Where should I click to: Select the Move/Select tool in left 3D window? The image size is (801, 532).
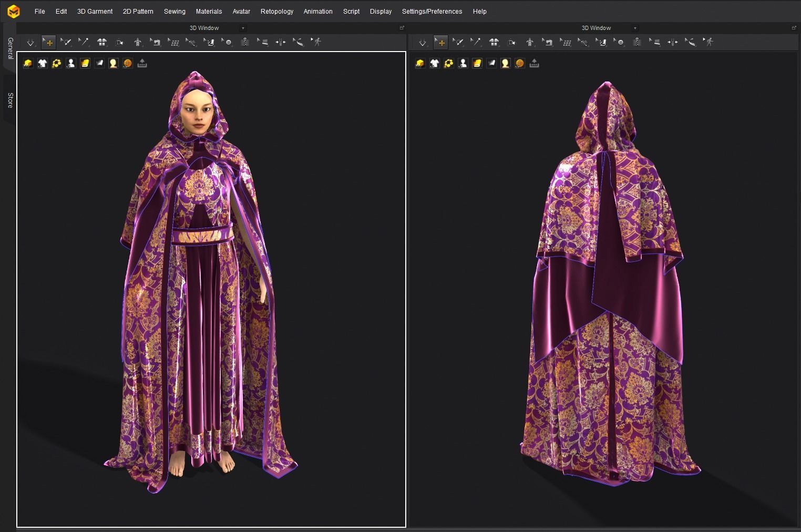48,42
